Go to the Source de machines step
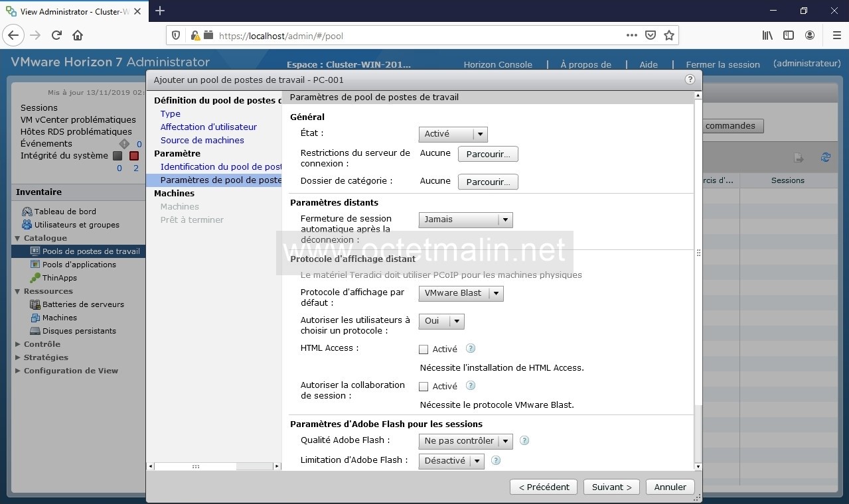The image size is (849, 504). [x=202, y=141]
